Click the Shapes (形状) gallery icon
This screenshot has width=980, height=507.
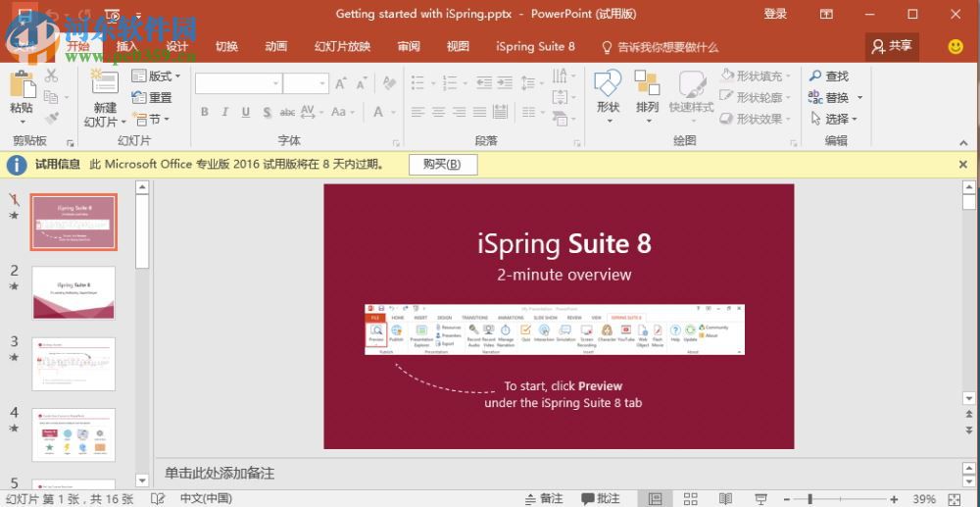tap(608, 82)
